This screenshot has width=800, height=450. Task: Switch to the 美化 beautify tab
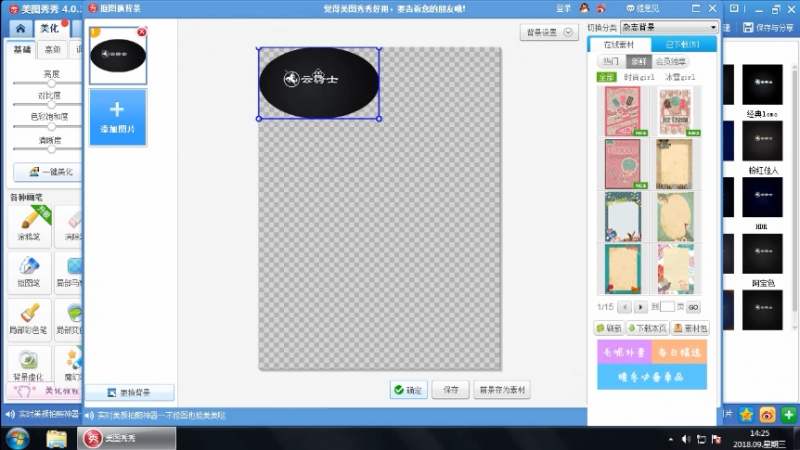(49, 28)
